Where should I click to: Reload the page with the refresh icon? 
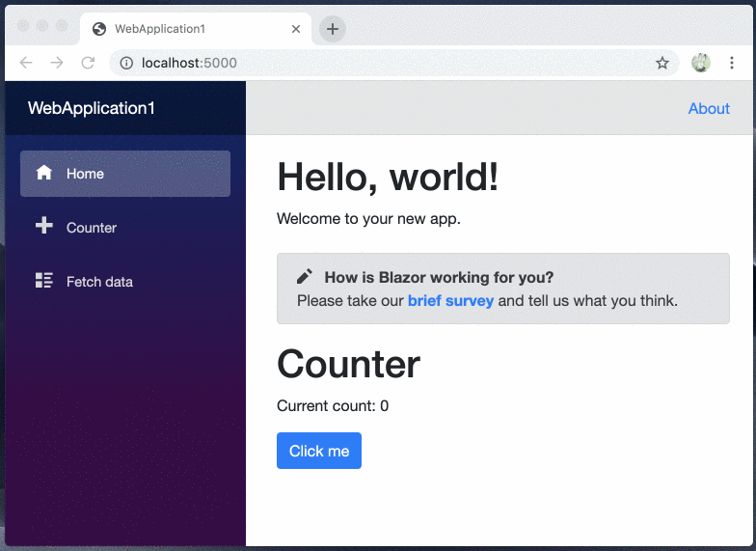pos(88,63)
